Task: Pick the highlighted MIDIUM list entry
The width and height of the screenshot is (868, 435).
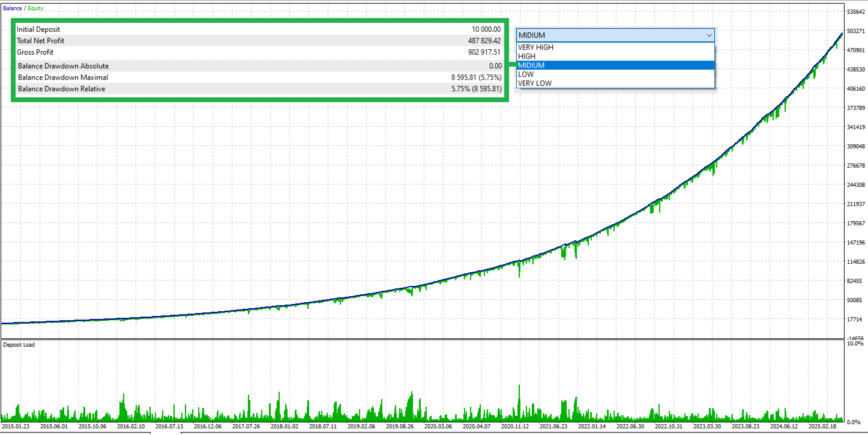Action: [616, 65]
